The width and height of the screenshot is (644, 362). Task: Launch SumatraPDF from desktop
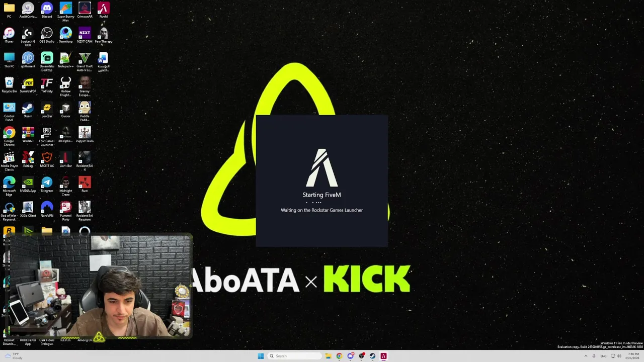click(x=28, y=85)
